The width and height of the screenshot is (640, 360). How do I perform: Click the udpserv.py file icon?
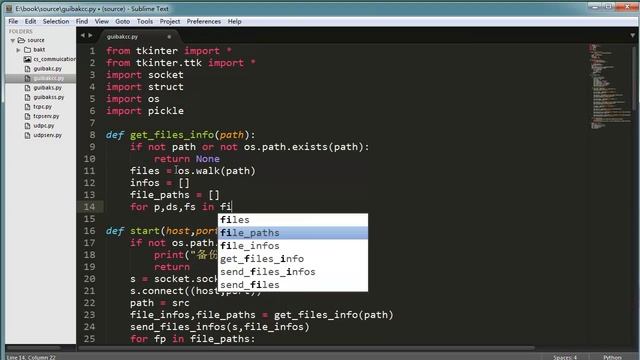pos(27,135)
